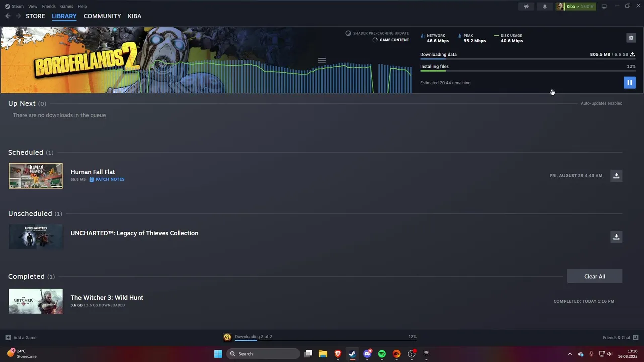The width and height of the screenshot is (644, 362).
Task: Click the Downloading data progress bar
Action: (528, 59)
